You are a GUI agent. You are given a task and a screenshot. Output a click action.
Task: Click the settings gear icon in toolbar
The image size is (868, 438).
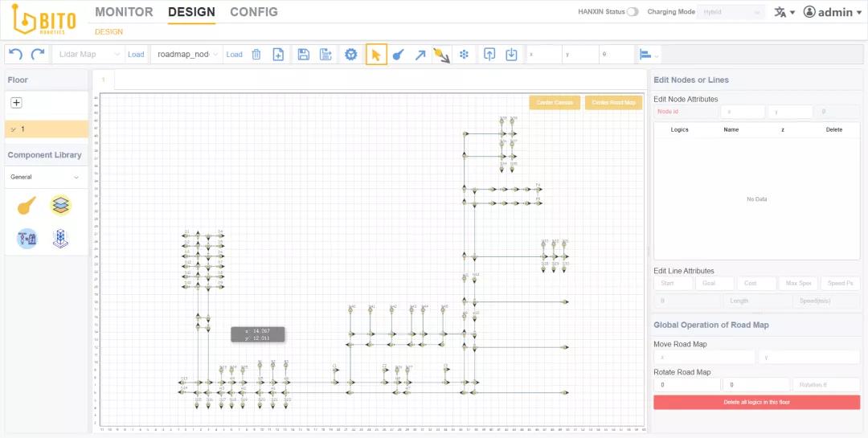pos(350,55)
